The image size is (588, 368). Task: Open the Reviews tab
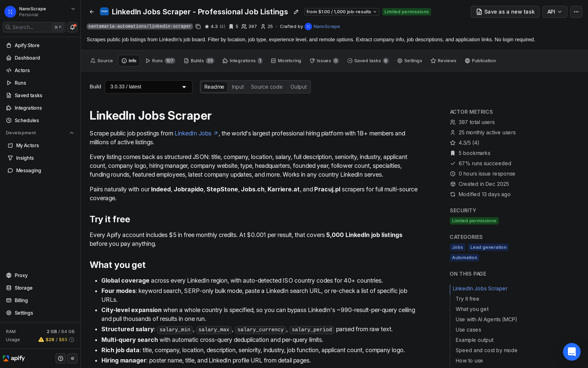click(443, 61)
